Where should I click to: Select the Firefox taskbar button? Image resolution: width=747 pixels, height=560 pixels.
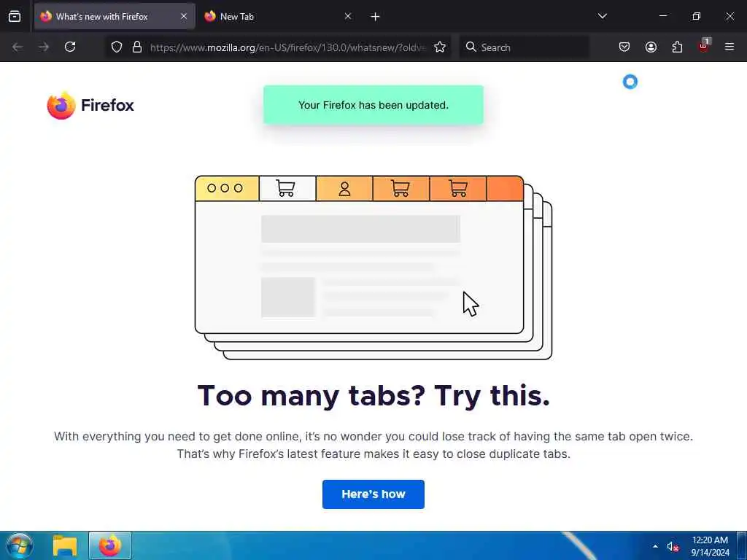coord(110,545)
